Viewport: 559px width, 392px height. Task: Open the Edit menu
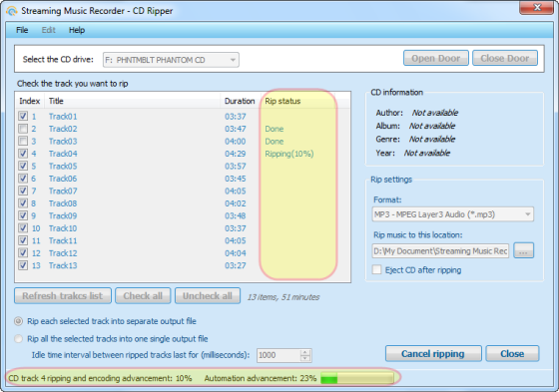coord(49,30)
